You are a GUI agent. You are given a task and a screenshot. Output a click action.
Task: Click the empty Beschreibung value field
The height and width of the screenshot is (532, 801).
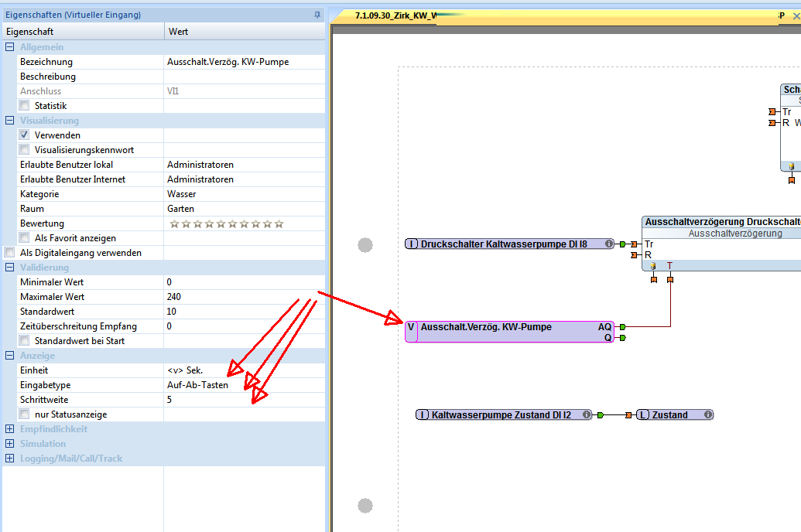pos(245,77)
